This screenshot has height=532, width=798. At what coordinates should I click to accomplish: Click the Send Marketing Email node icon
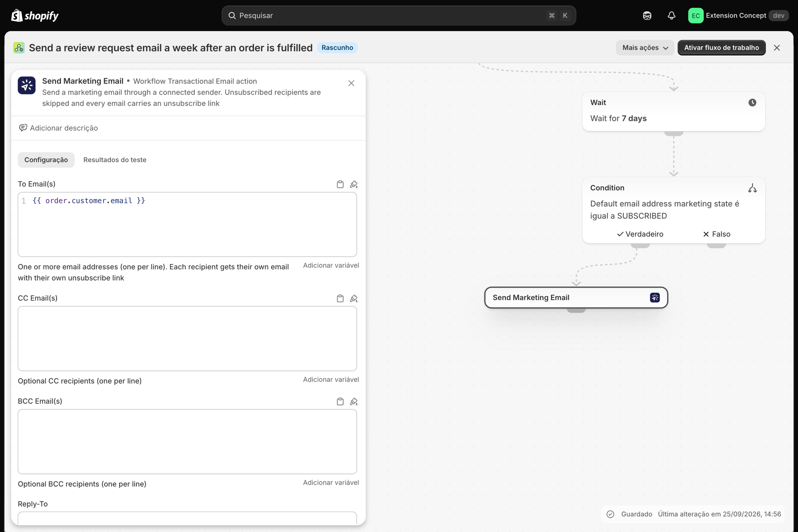pyautogui.click(x=655, y=298)
